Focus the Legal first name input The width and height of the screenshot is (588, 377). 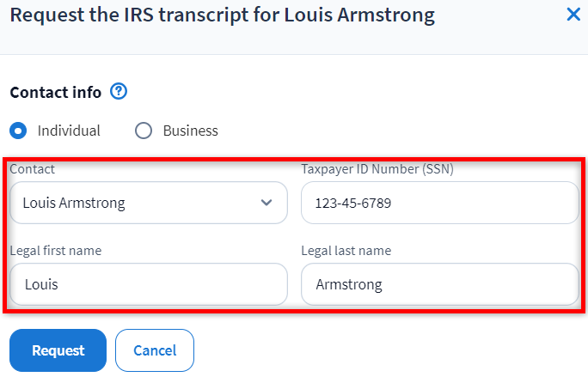(x=148, y=284)
